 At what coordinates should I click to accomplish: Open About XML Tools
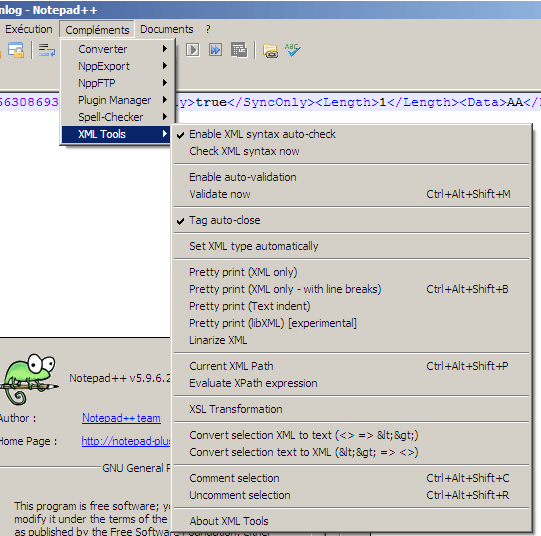(352, 521)
